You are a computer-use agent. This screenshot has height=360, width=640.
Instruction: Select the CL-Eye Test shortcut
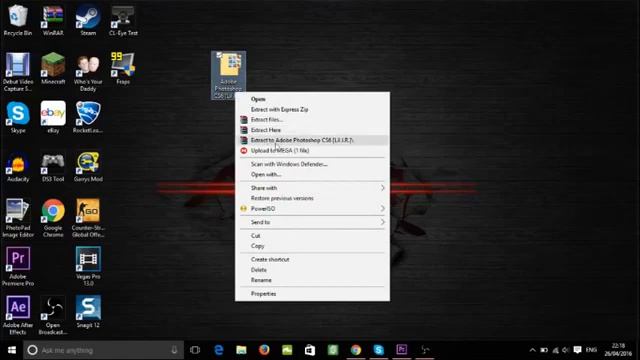[123, 20]
